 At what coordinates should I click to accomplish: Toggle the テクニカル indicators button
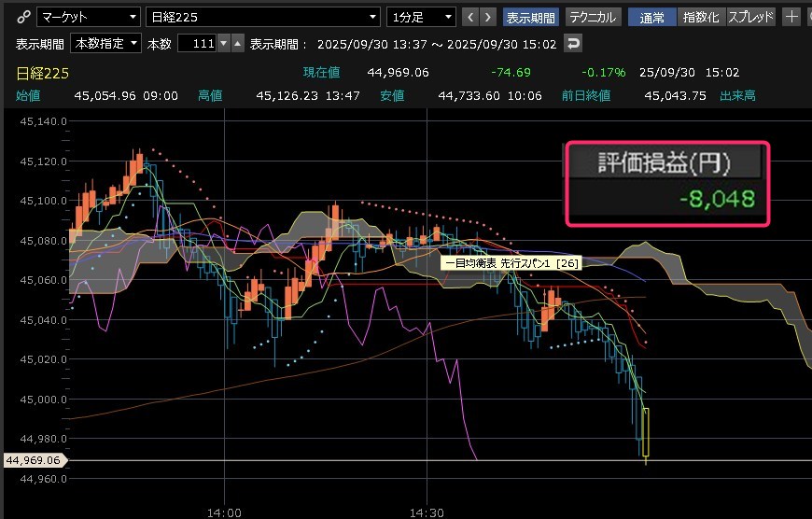click(592, 17)
